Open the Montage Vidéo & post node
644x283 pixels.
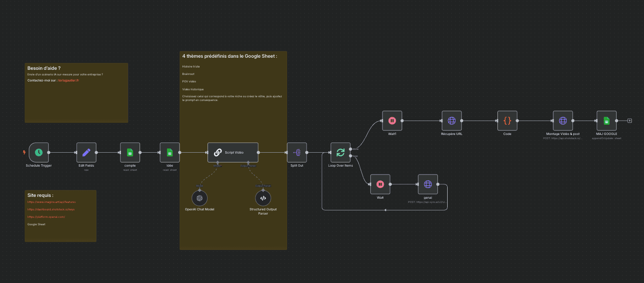(563, 121)
